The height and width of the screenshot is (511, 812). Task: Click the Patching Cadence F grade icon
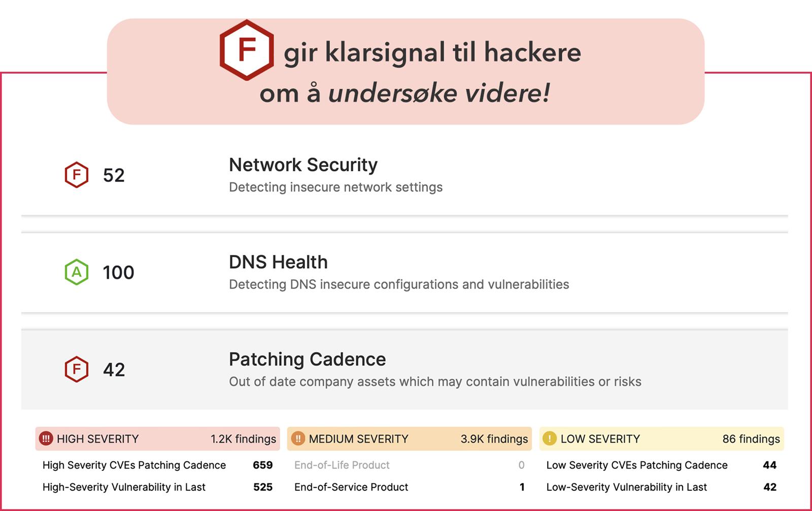(77, 369)
